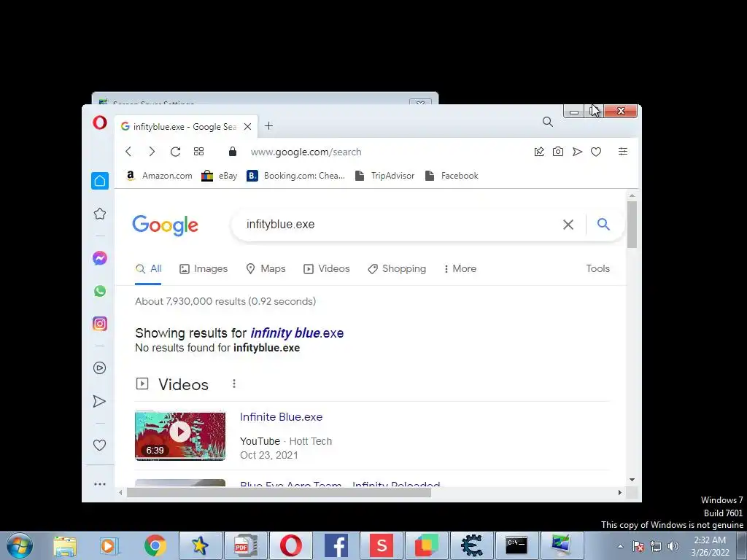
Task: Open the Facebook bookmark
Action: [x=452, y=176]
